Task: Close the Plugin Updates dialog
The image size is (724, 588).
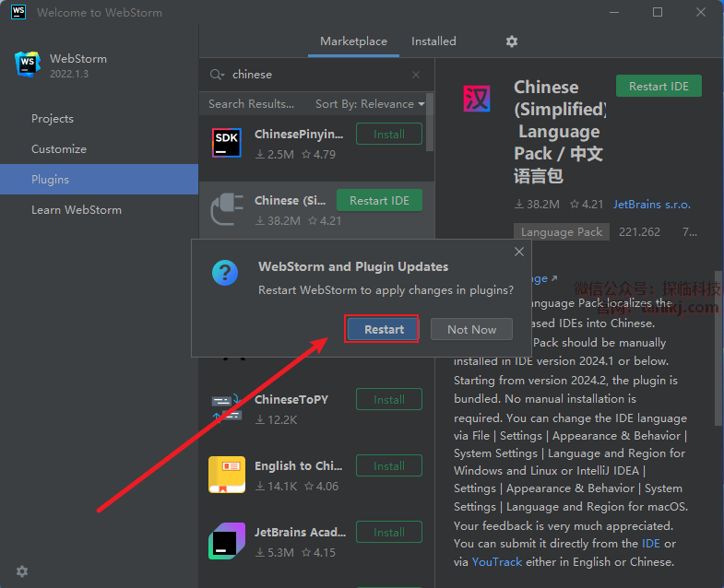Action: tap(519, 252)
